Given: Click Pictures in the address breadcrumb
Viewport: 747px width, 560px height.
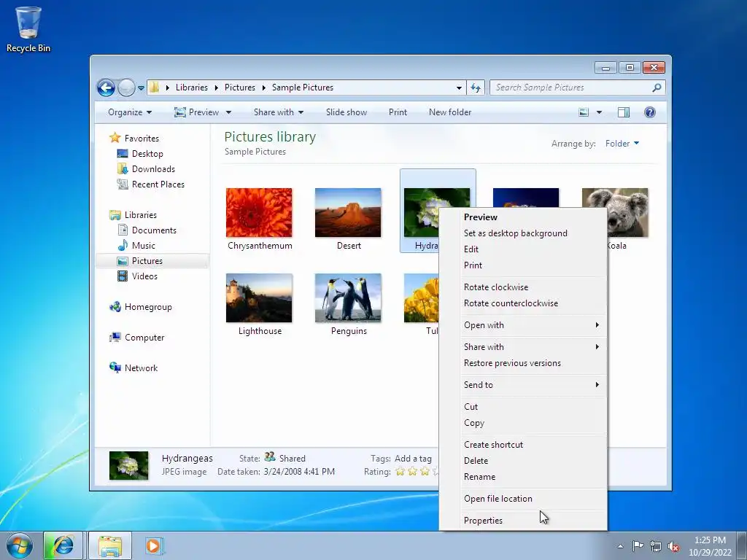Looking at the screenshot, I should coord(239,87).
